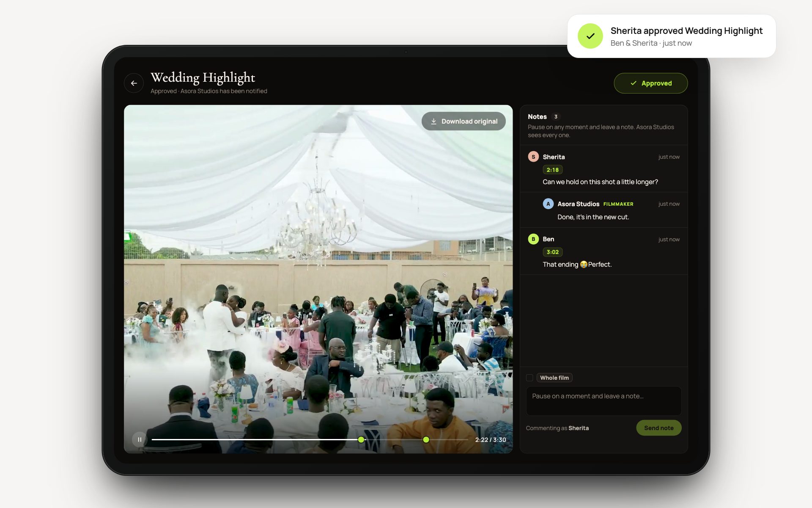Click the 'Ben & Sherita · just now' toast subtitle
Image resolution: width=812 pixels, height=508 pixels.
tap(651, 43)
